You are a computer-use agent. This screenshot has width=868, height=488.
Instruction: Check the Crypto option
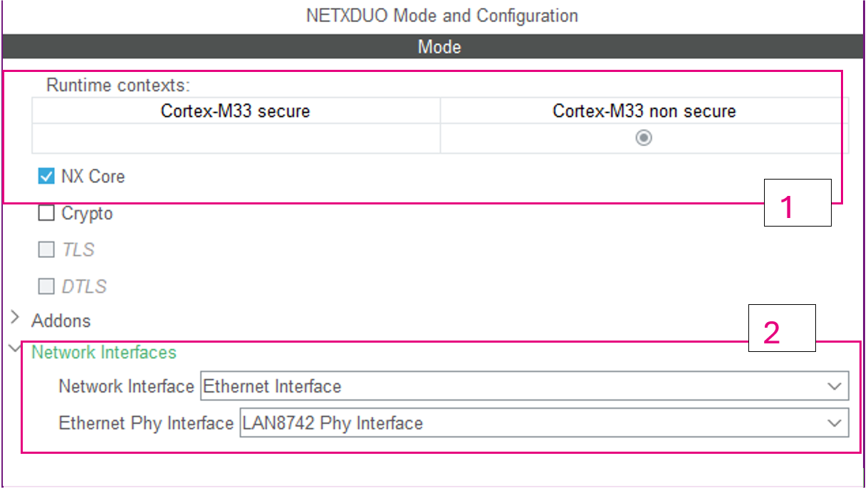[x=46, y=212]
